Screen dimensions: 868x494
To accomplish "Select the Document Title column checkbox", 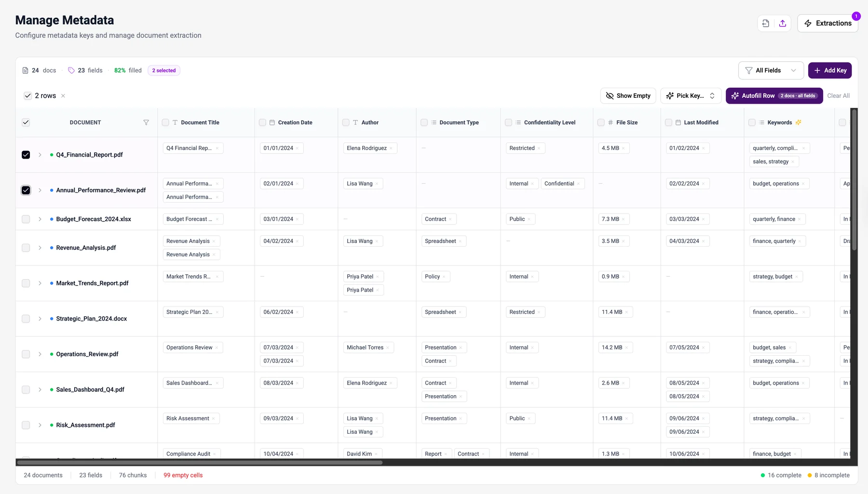I will pos(165,122).
